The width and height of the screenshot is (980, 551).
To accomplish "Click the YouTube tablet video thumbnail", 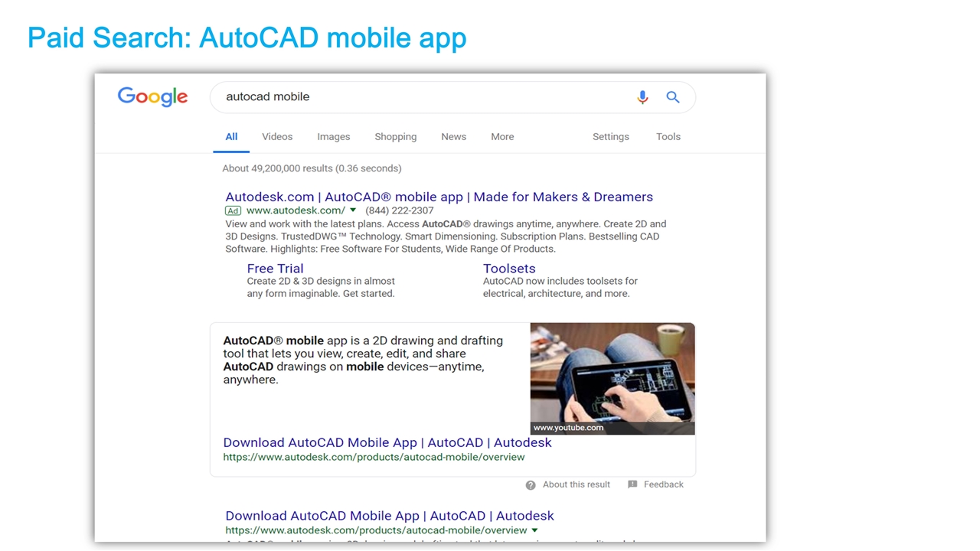I will 612,379.
